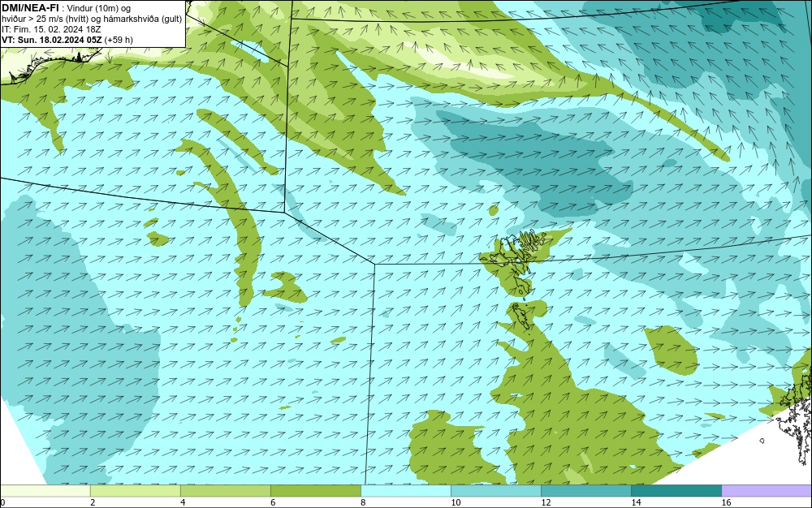Click the 14–16 m/s dark teal legend swatch
Screen dimensions: 812x508
click(x=676, y=491)
